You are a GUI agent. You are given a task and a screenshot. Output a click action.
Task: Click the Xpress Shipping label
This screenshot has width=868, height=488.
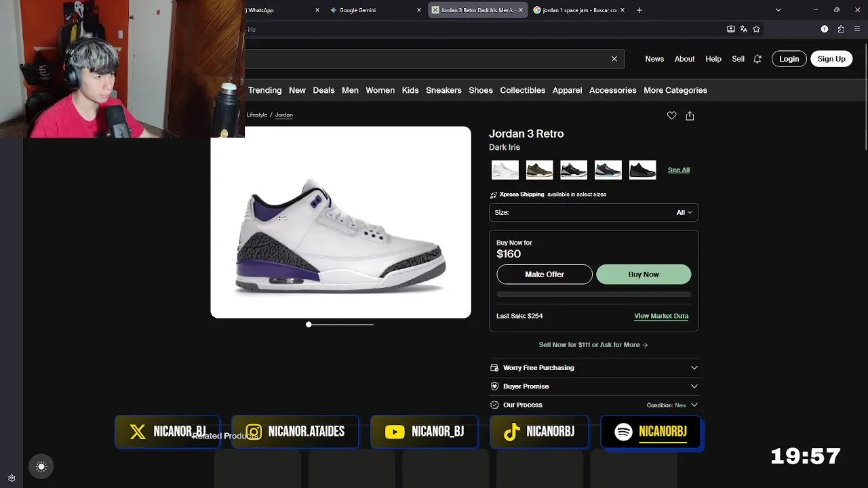click(x=521, y=195)
